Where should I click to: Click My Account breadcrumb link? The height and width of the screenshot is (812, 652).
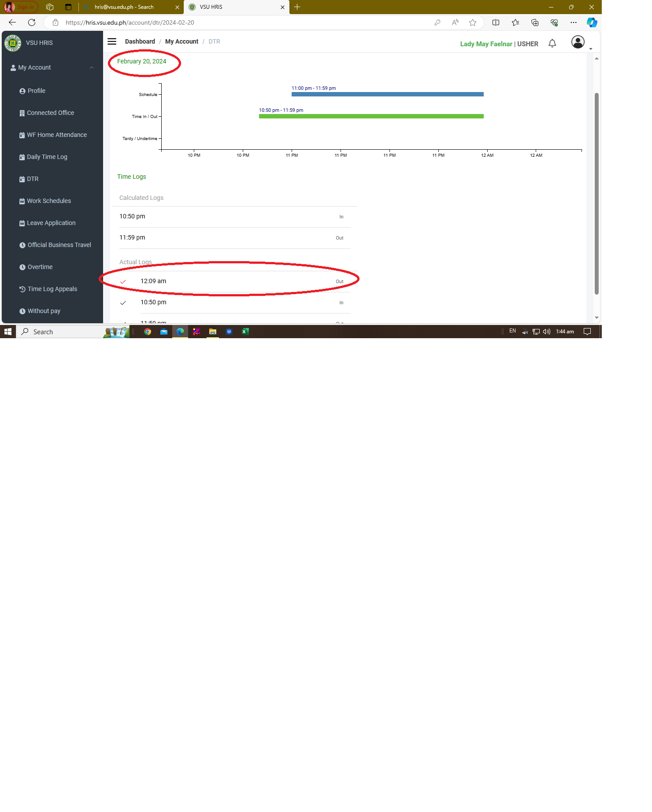pyautogui.click(x=182, y=41)
